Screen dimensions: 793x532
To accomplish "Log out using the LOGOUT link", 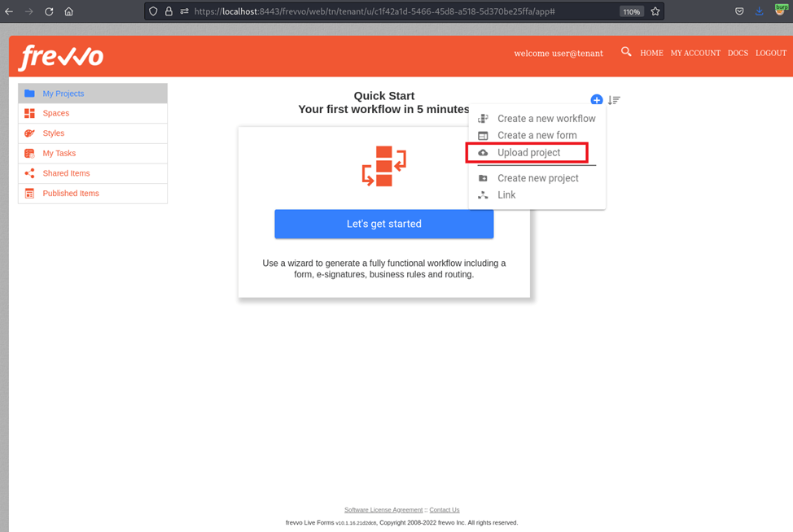I will (770, 53).
